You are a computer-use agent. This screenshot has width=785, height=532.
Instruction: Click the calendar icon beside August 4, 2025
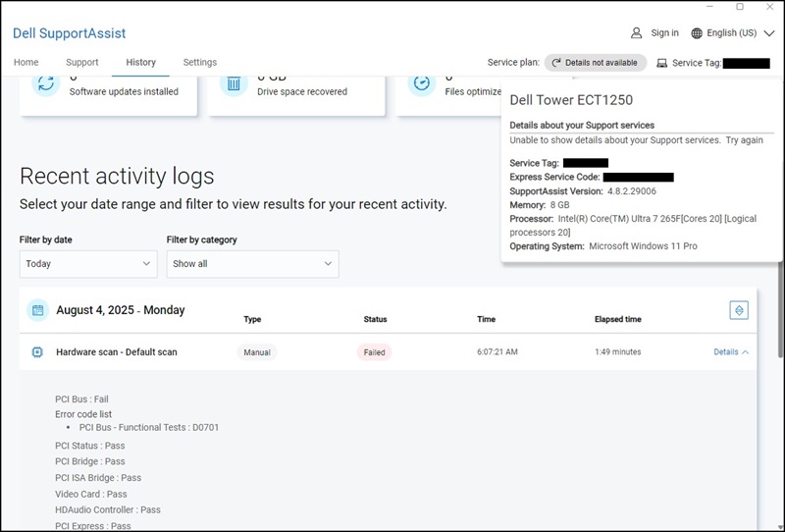(x=37, y=310)
